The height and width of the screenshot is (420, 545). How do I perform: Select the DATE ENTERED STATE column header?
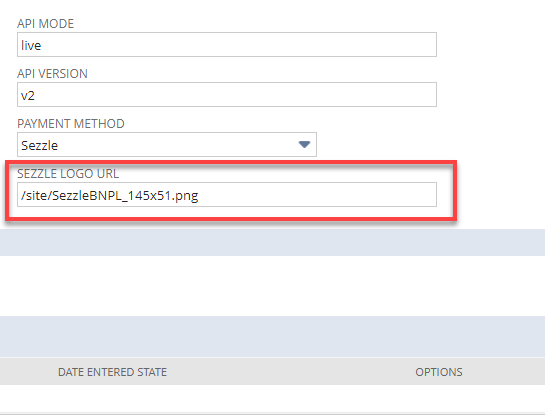(112, 372)
